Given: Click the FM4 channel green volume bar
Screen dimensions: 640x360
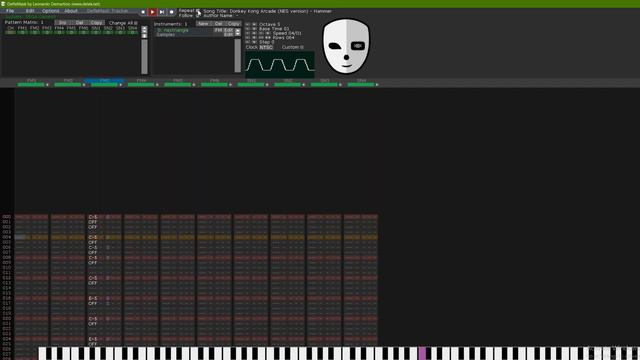Looking at the screenshot, I should click(x=141, y=85).
